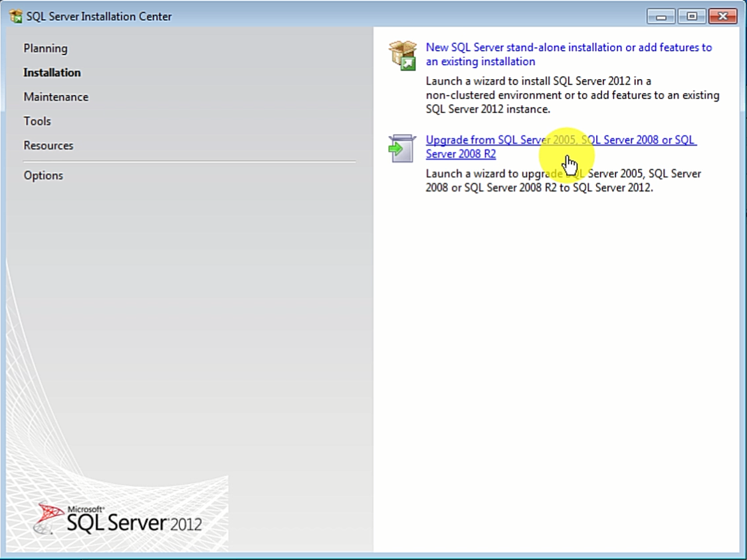Minimize the Installation Center window
Viewport: 747px width, 560px height.
661,17
